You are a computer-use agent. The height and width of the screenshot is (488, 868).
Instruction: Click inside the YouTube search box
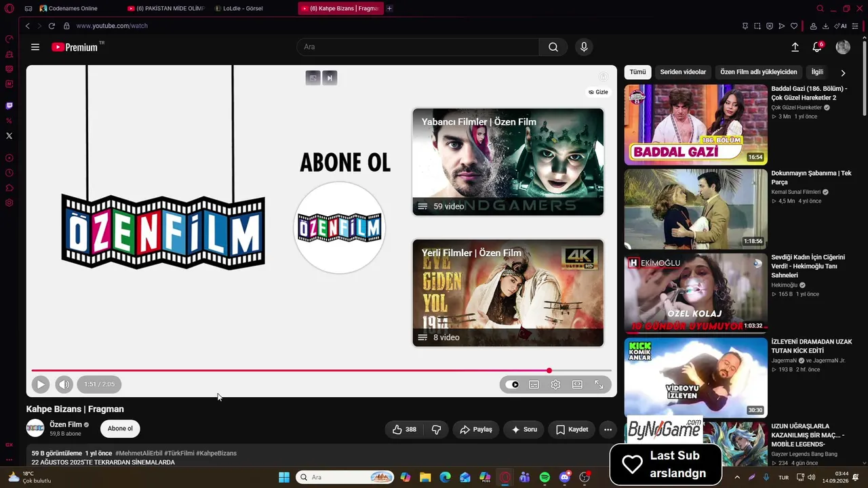(x=418, y=47)
